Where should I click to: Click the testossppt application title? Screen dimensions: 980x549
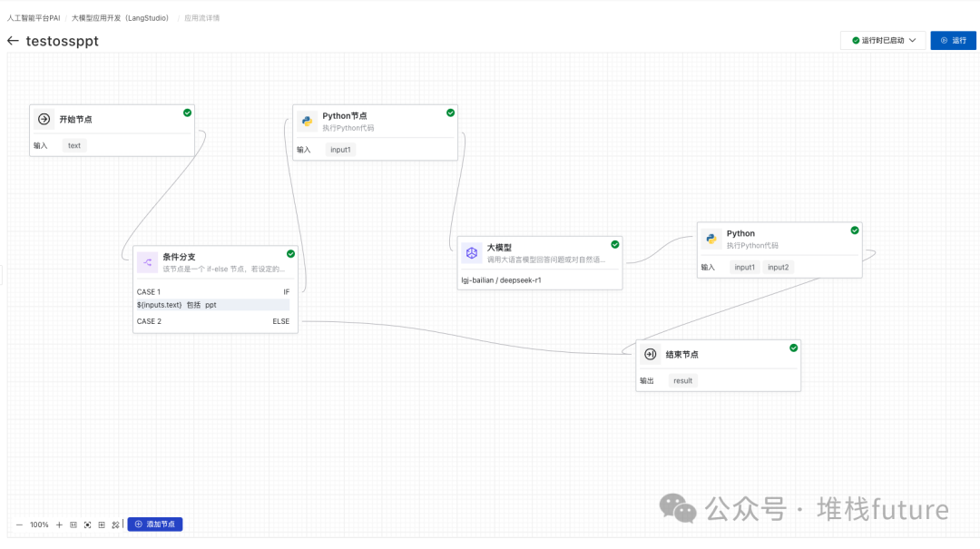[x=63, y=41]
